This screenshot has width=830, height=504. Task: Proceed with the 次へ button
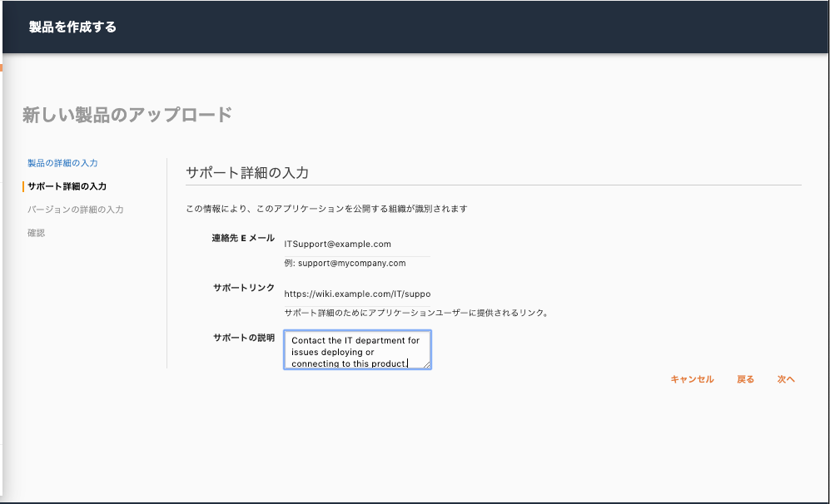pos(786,379)
